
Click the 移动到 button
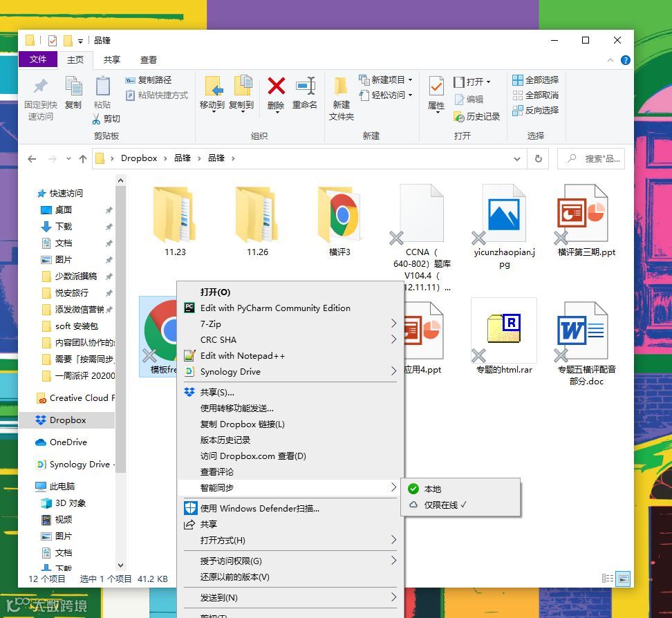(212, 93)
